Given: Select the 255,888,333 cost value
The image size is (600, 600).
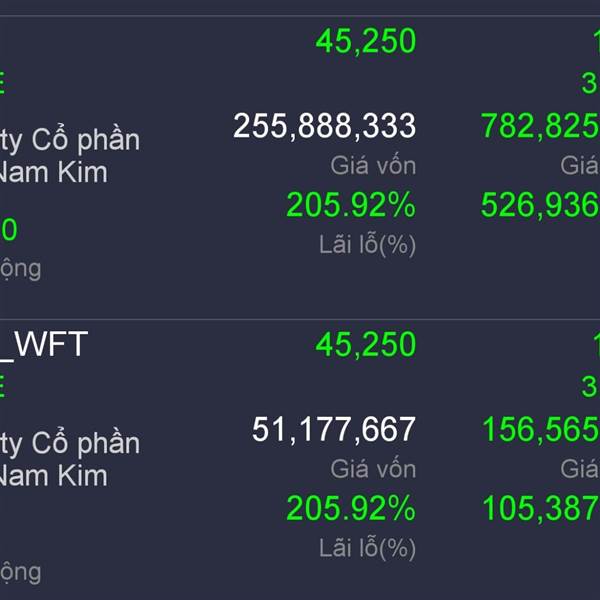Looking at the screenshot, I should click(x=324, y=126).
